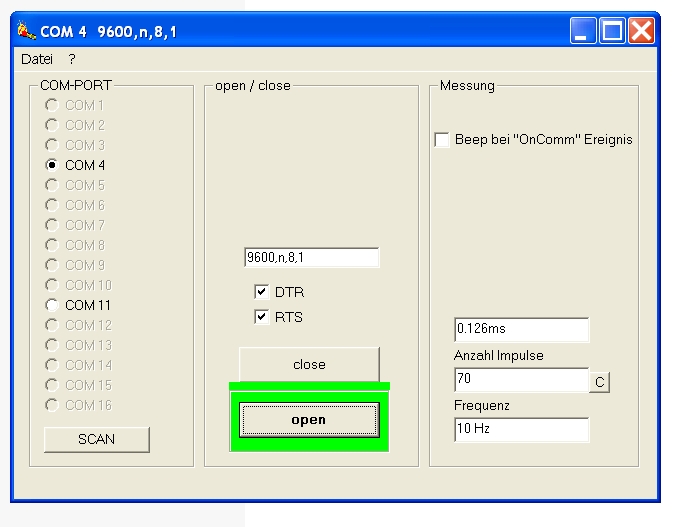Click the close port button

tap(309, 364)
